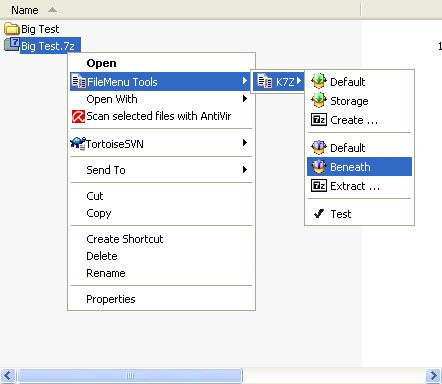This screenshot has height=384, width=442.
Task: Click the TortoiseSVN tortoise icon
Action: point(78,143)
